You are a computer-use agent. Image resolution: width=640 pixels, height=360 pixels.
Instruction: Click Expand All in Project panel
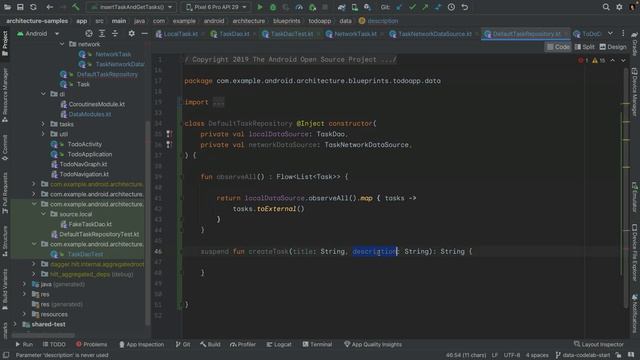pyautogui.click(x=102, y=33)
